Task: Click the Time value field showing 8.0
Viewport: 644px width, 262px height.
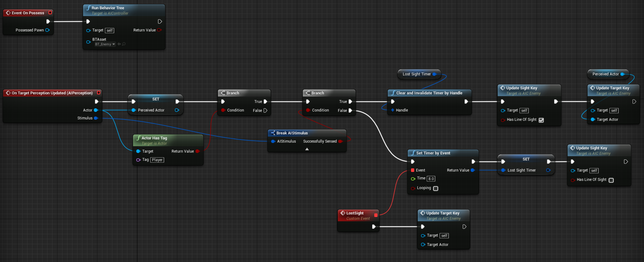Action: (431, 179)
